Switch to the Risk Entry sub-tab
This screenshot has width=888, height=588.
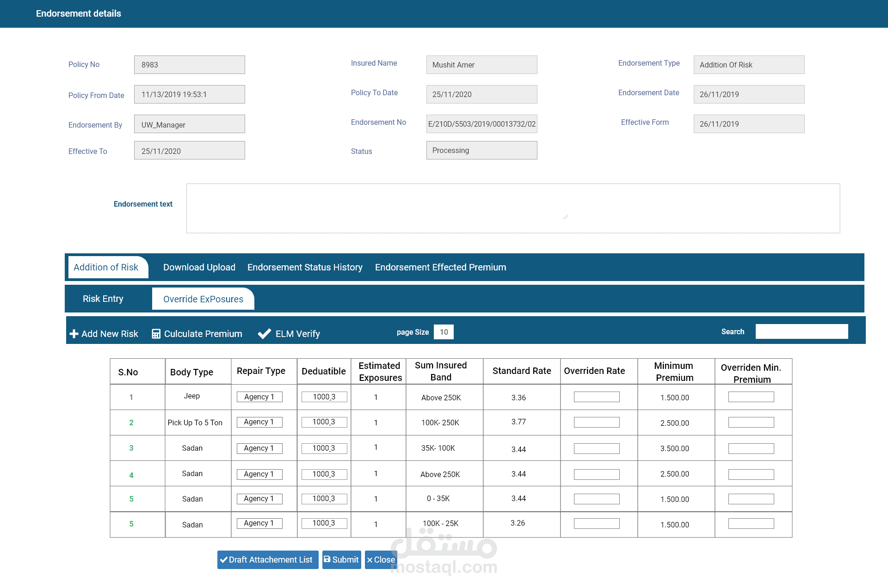click(x=103, y=299)
